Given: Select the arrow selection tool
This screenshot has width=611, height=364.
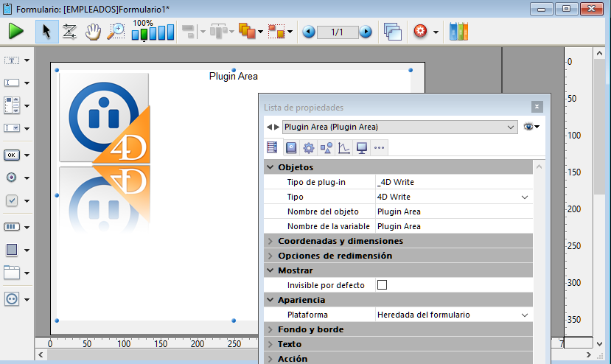Looking at the screenshot, I should coord(46,32).
